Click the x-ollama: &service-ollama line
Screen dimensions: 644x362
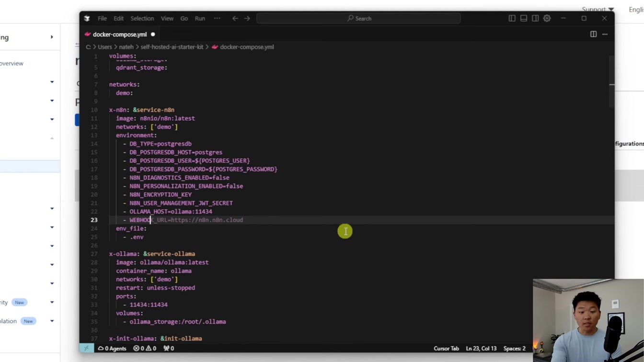coord(152,254)
